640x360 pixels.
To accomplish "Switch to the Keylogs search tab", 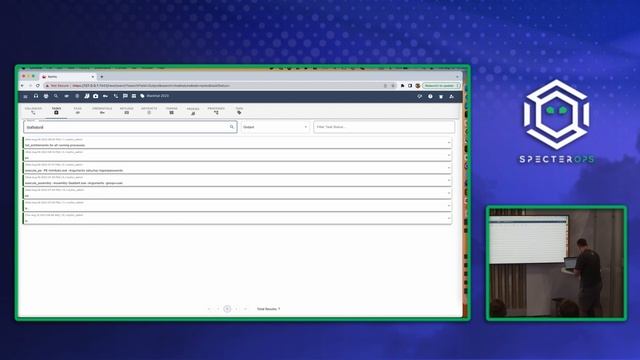I will 127,111.
